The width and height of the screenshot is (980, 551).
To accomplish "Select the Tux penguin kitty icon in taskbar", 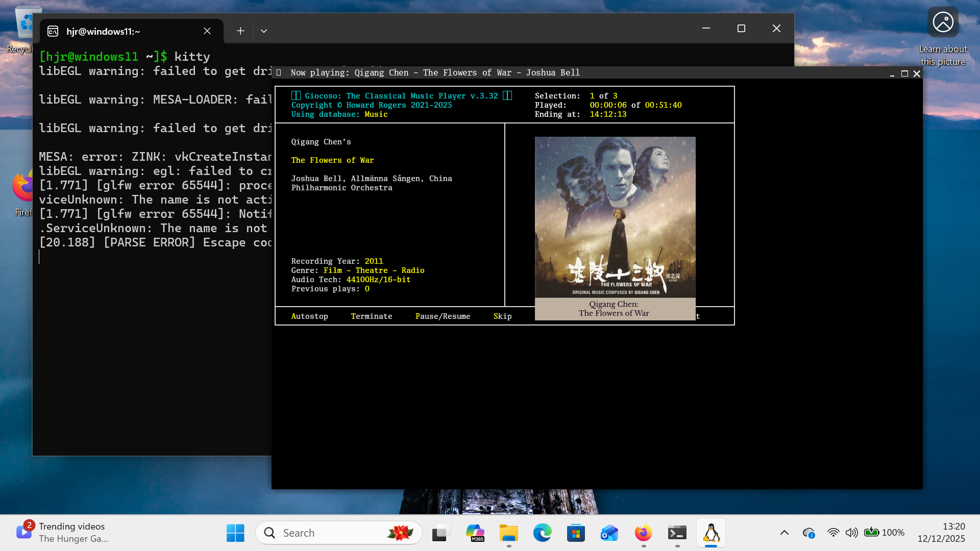I will (710, 533).
